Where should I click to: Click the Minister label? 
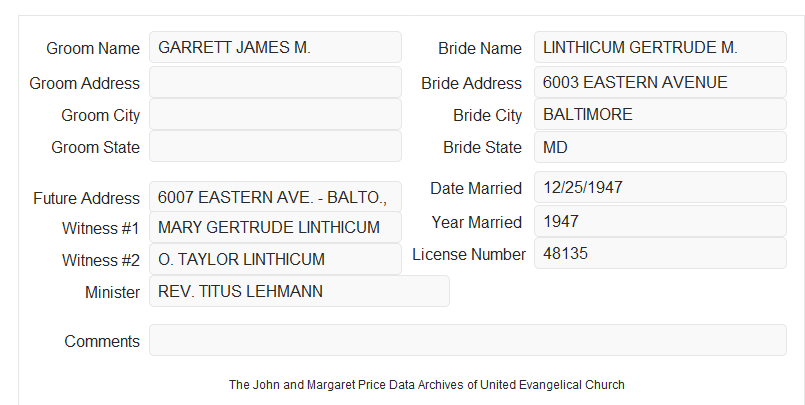[112, 292]
